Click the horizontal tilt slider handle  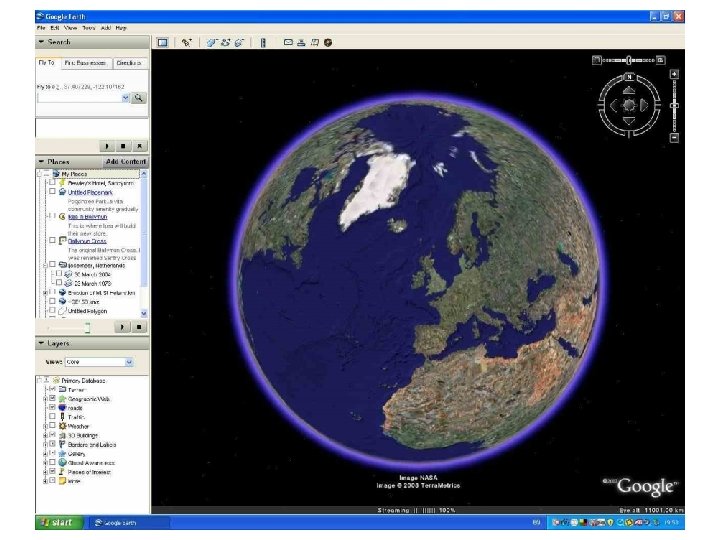(x=629, y=60)
